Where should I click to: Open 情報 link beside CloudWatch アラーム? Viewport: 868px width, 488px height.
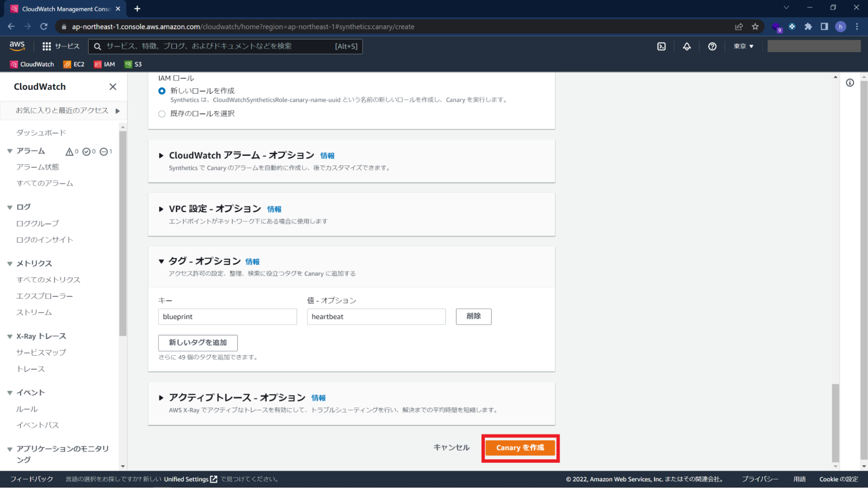(327, 156)
